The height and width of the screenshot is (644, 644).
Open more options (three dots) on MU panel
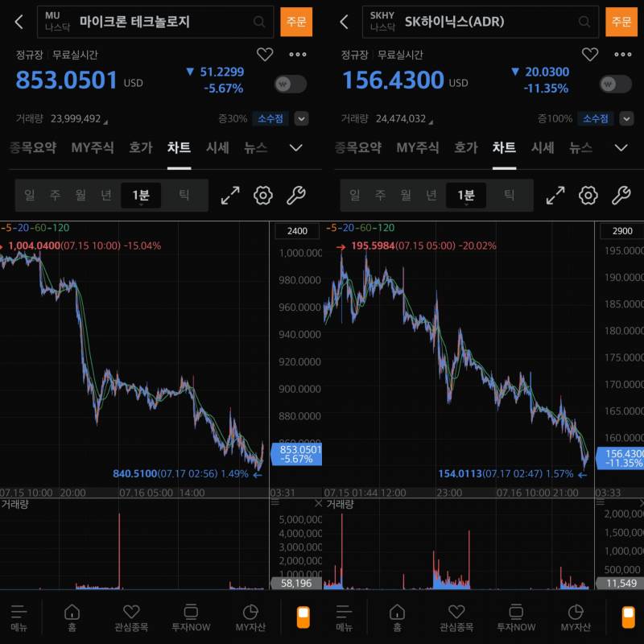pyautogui.click(x=298, y=54)
